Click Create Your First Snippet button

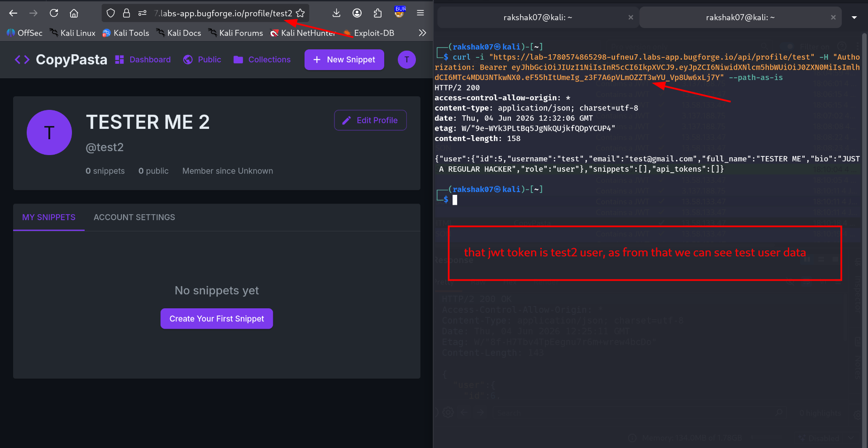tap(217, 319)
